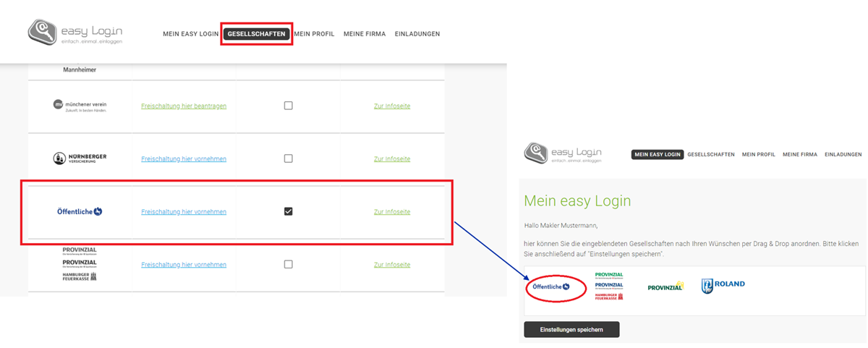This screenshot has width=868, height=348.
Task: Click münchener verein logo in table
Action: pos(80,106)
